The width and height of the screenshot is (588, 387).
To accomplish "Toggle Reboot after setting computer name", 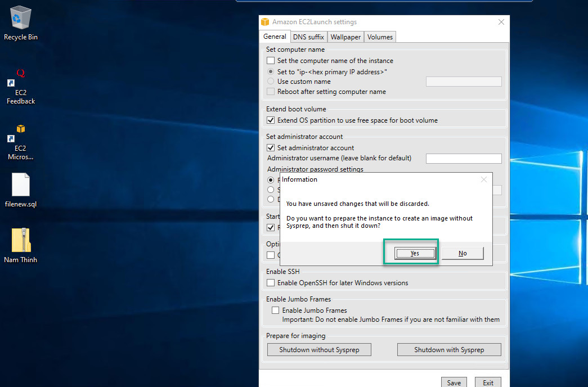I will (x=271, y=92).
